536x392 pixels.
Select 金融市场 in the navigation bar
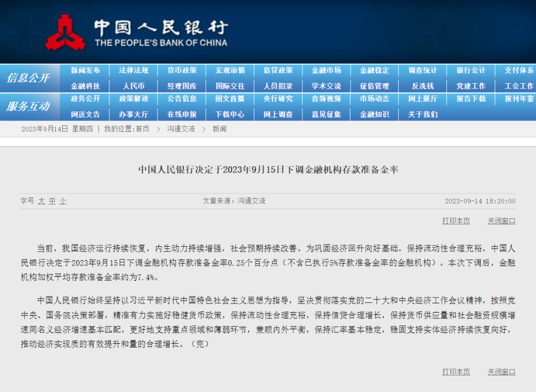point(326,70)
